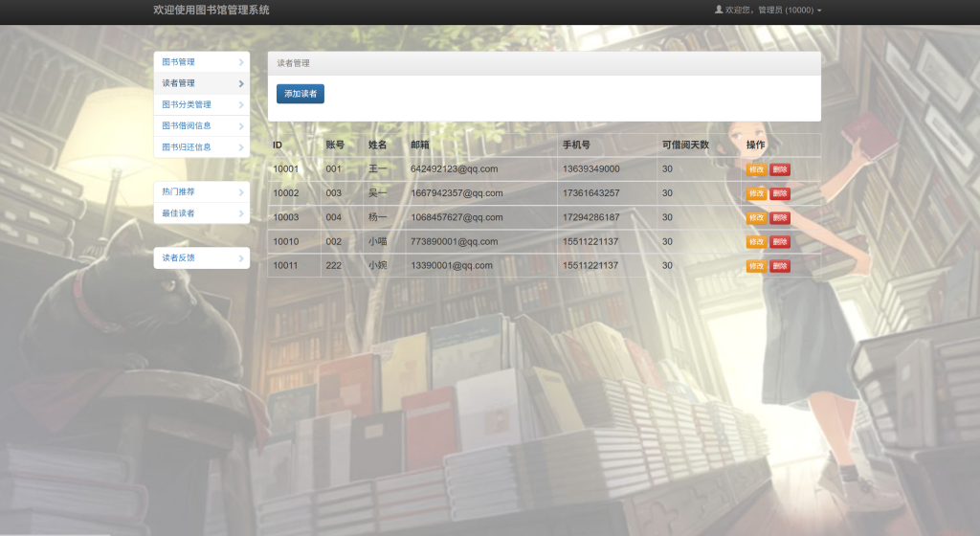Click email 13390001@qq.com
The width and height of the screenshot is (980, 536).
click(452, 265)
